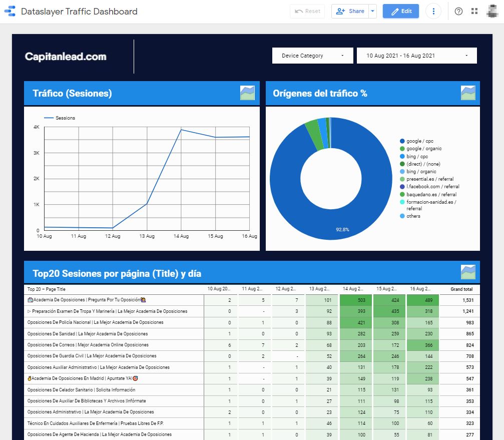Select row Preparación Examen De Tropa Y Marinería
Viewport: 504px width, 440px height.
[x=252, y=311]
